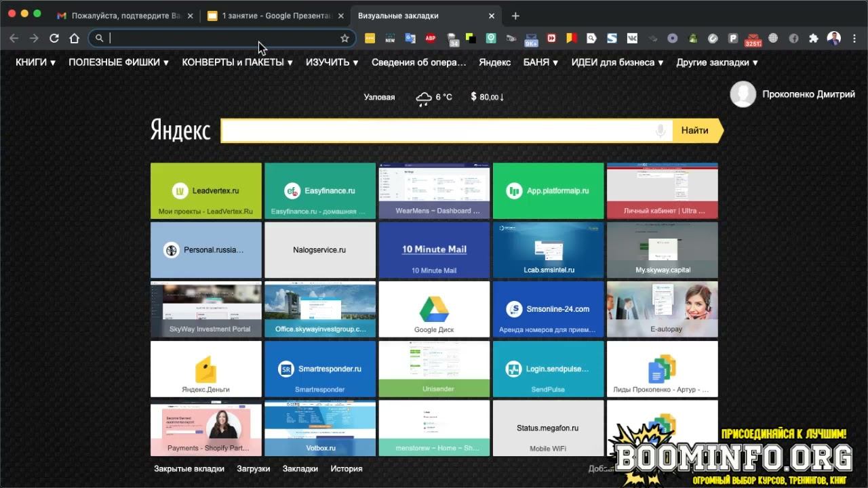This screenshot has height=488, width=868.
Task: Open the red mail extension with 3251 badge
Action: [753, 39]
